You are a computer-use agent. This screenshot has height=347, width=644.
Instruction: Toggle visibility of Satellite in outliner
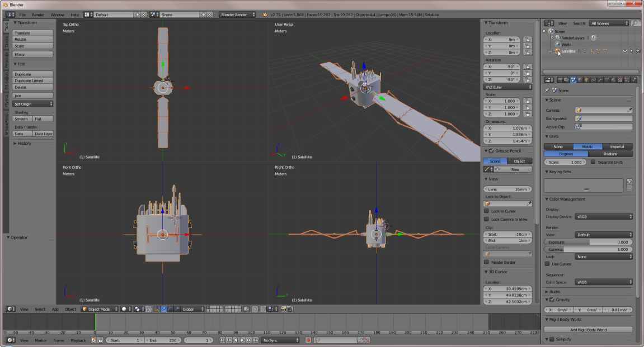tap(624, 51)
